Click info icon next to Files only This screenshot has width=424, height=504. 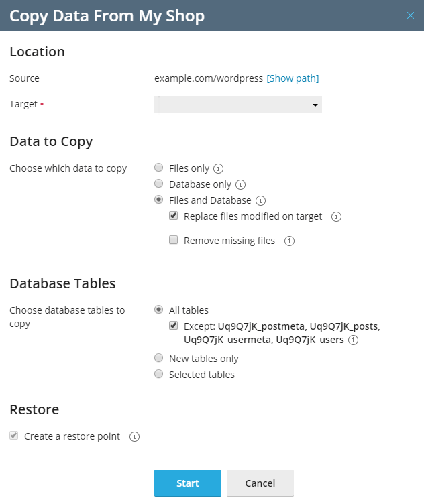(x=219, y=168)
